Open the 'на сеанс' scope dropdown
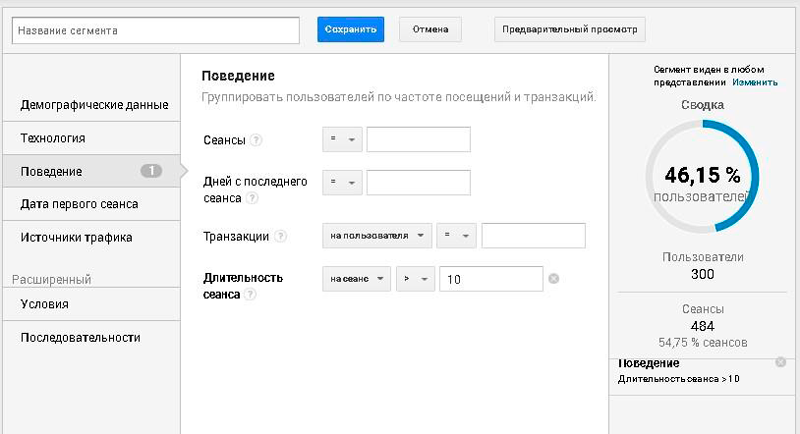Viewport: 800px width, 434px height. pos(357,279)
